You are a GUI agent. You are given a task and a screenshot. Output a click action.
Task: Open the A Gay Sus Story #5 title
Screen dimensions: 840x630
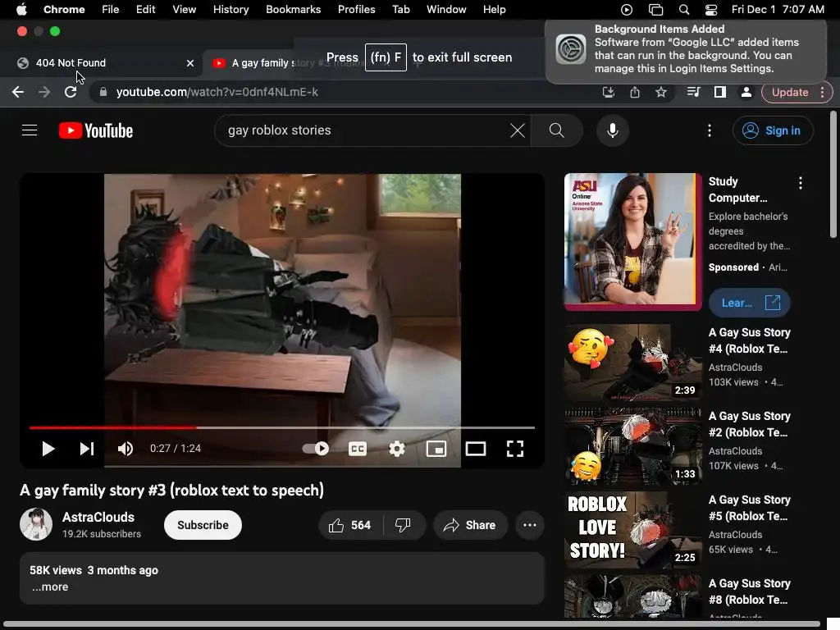point(750,508)
